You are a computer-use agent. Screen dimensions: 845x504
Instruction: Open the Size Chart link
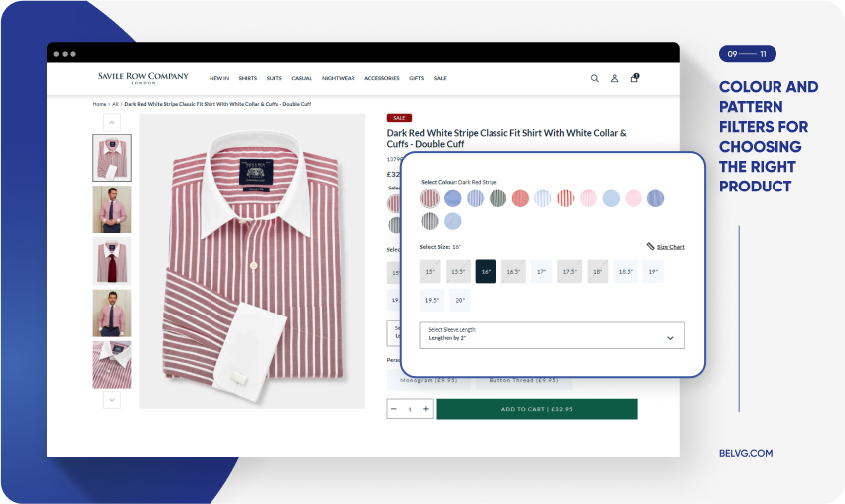[x=671, y=247]
